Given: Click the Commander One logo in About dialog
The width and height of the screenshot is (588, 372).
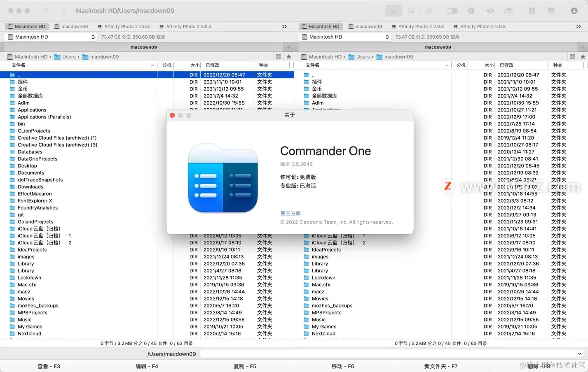Looking at the screenshot, I should [223, 178].
